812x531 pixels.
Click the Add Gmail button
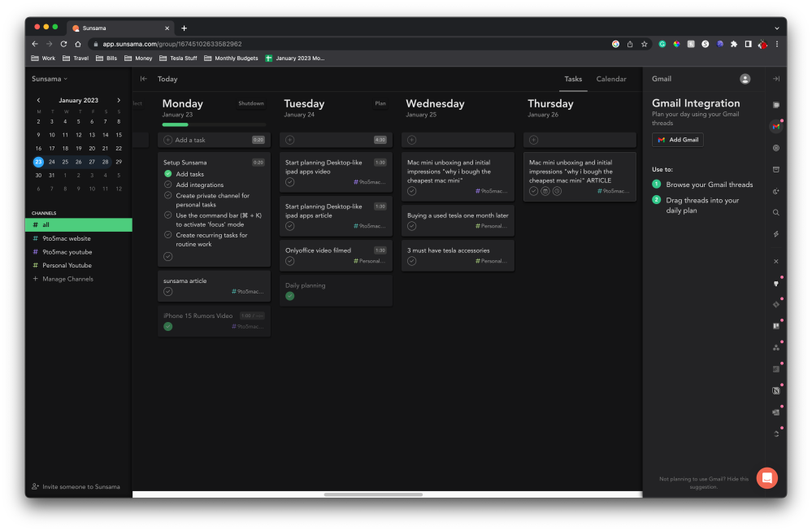point(678,140)
